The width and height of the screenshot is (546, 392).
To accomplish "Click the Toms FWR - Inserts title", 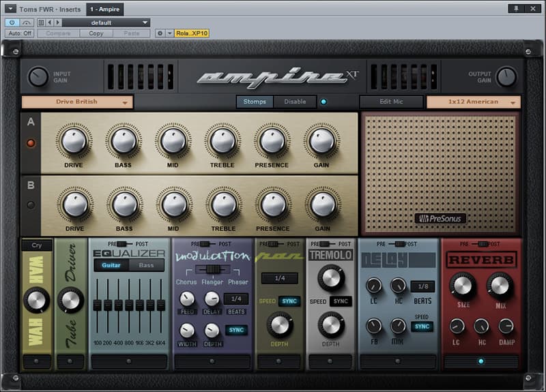I will [50, 10].
